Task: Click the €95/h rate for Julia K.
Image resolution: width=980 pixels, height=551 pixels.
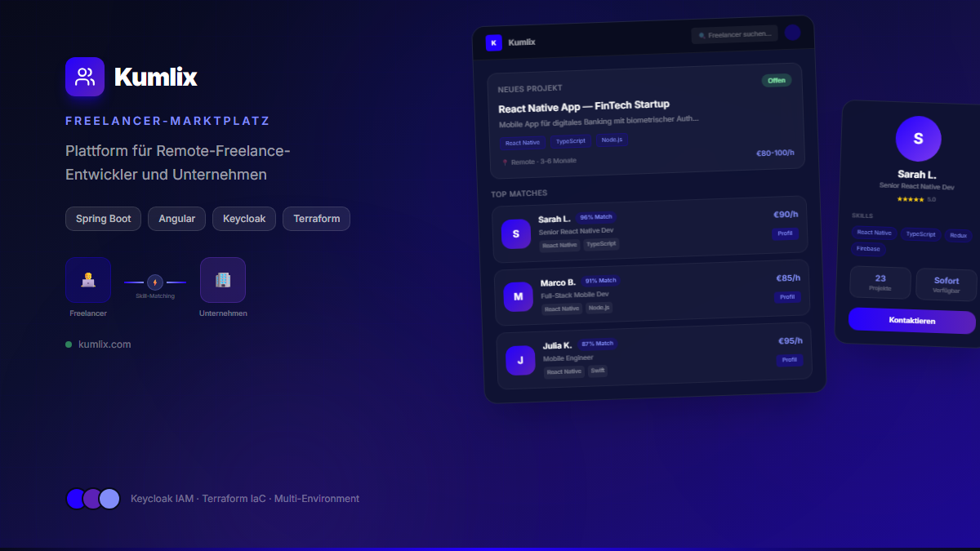Action: (x=791, y=340)
